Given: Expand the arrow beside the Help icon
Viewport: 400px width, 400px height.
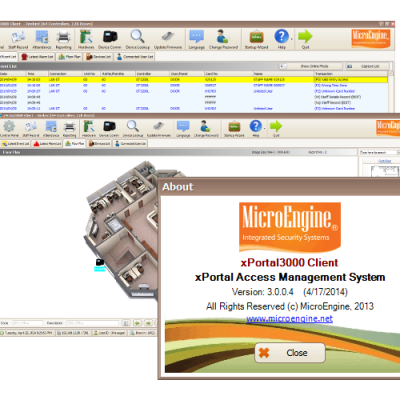Looking at the screenshot, I should coord(292,39).
